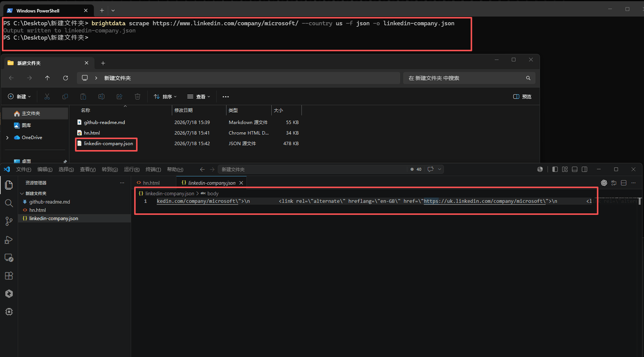
Task: Open the Explorer view in VS Code activity bar
Action: (x=9, y=185)
